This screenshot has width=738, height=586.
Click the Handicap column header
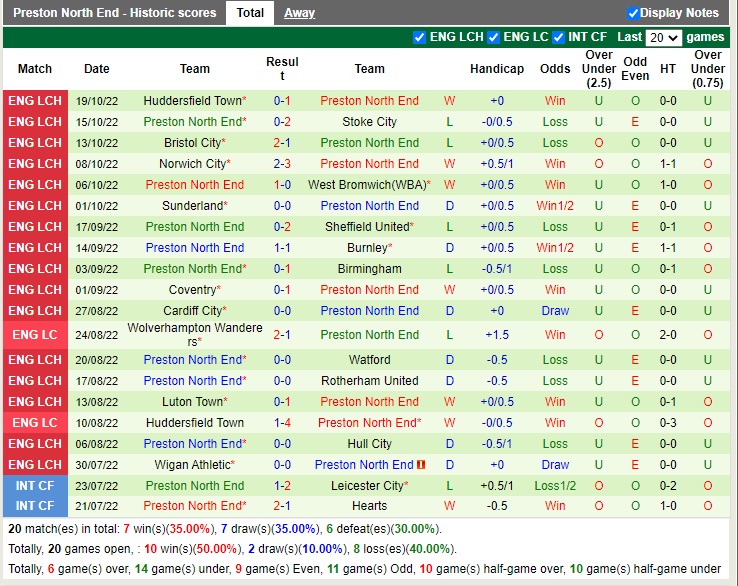tap(496, 69)
